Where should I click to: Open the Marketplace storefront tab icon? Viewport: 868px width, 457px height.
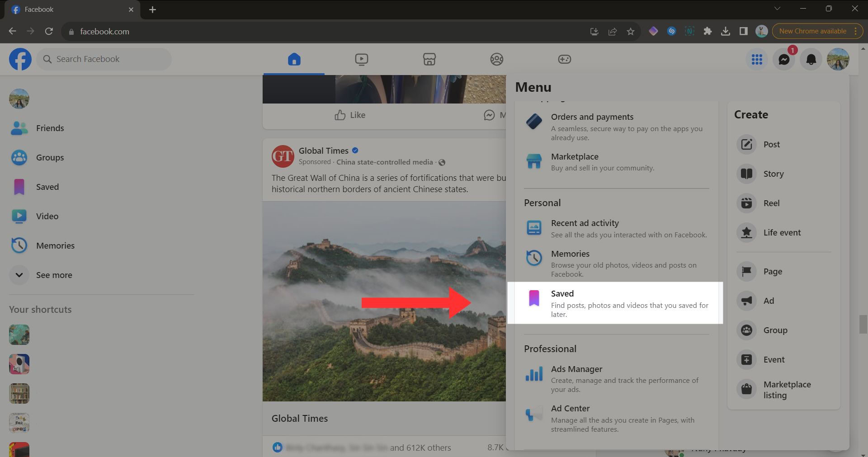point(429,59)
